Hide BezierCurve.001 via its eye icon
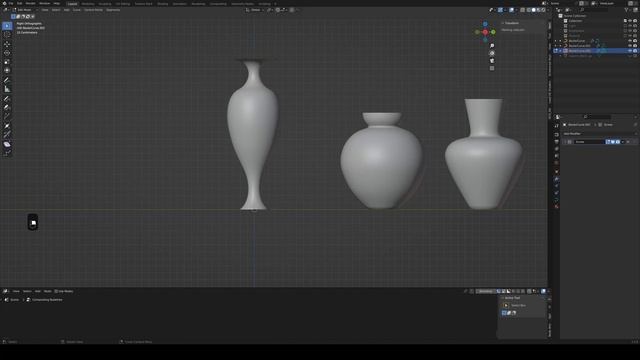Image resolution: width=640 pixels, height=360 pixels. pos(630,46)
